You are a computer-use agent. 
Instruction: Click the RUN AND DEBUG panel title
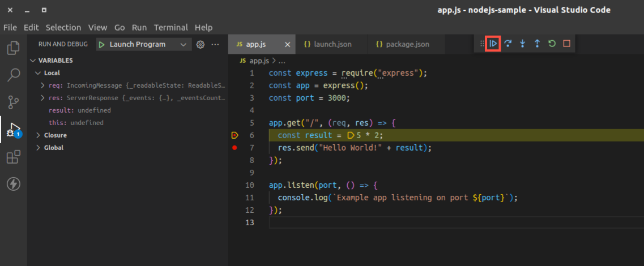[x=63, y=44]
